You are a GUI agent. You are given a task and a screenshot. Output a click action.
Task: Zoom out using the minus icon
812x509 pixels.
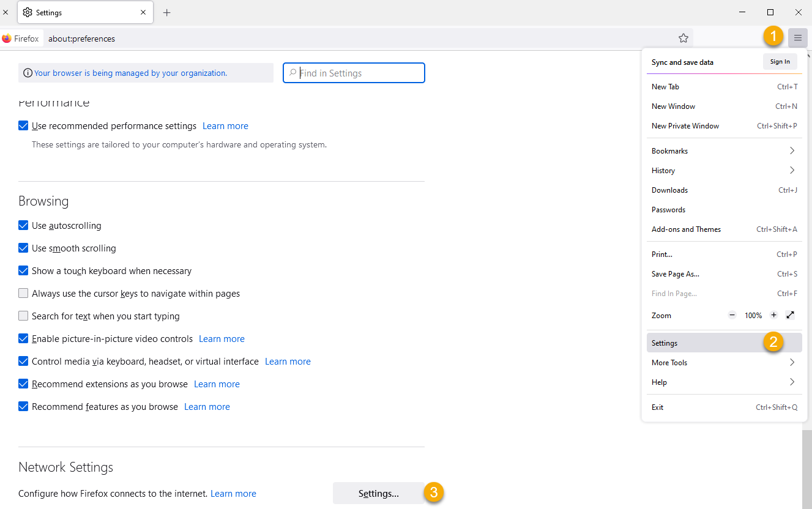click(732, 315)
